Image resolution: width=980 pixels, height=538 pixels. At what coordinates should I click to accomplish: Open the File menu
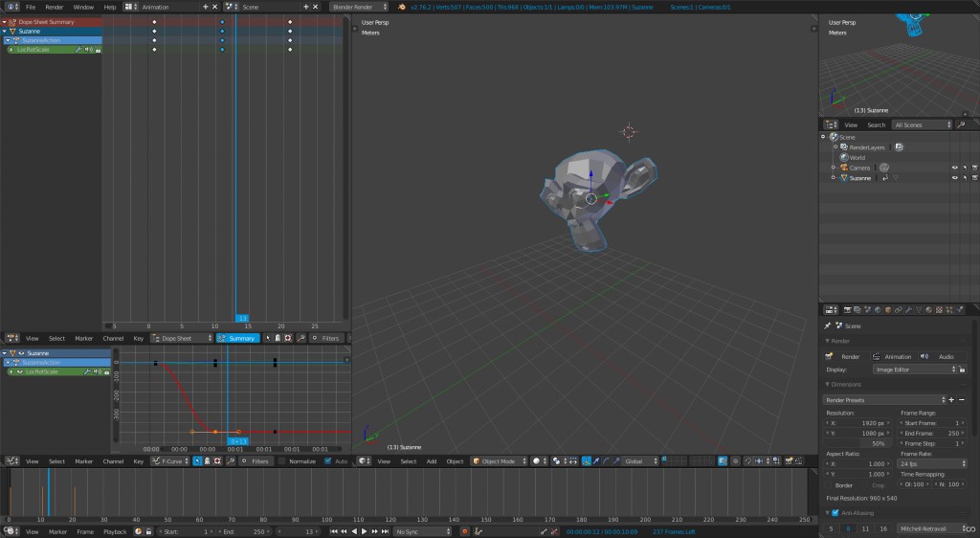[30, 7]
